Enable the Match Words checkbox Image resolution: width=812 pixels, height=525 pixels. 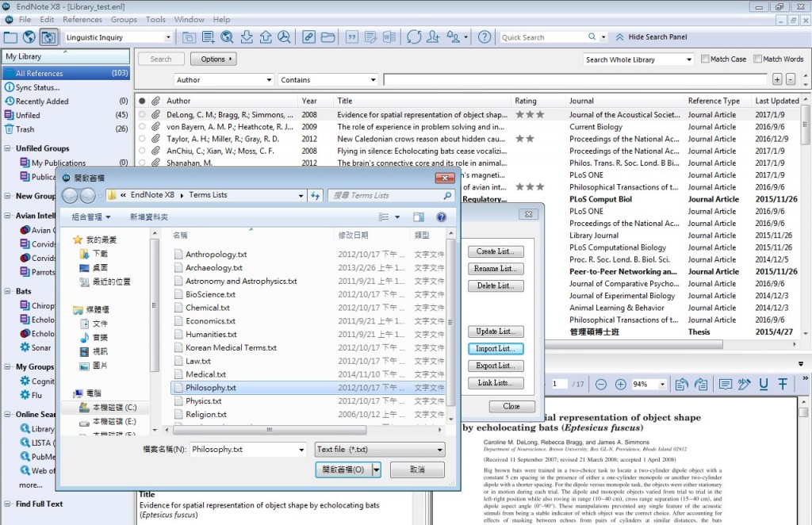(x=757, y=59)
